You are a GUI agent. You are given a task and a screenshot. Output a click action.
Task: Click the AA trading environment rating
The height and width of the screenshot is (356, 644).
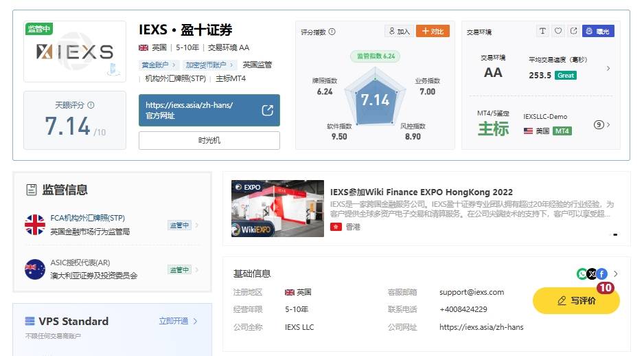493,73
